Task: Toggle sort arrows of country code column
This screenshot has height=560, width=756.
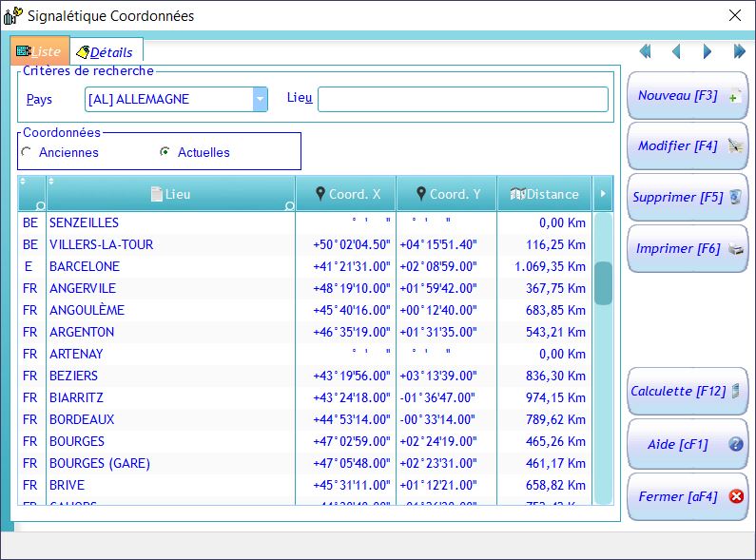Action: pyautogui.click(x=23, y=182)
